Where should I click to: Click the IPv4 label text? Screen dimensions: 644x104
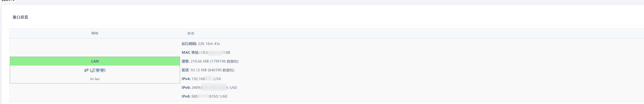click(x=186, y=79)
